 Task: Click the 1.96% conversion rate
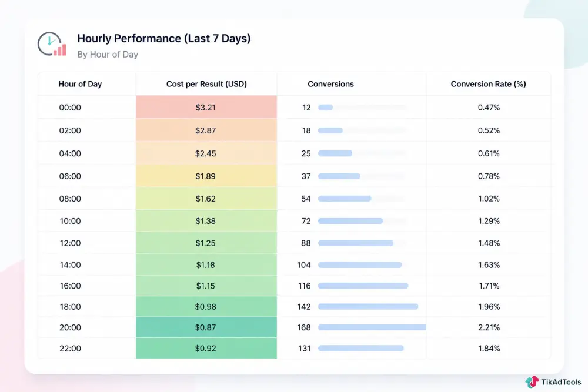pyautogui.click(x=489, y=307)
